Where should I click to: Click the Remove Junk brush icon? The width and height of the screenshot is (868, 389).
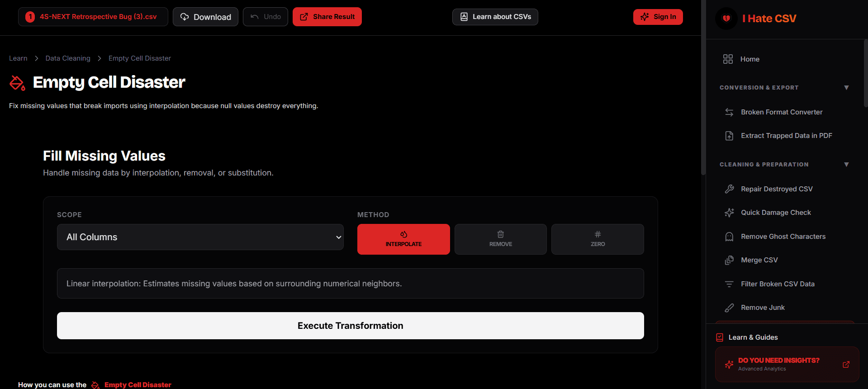point(729,308)
